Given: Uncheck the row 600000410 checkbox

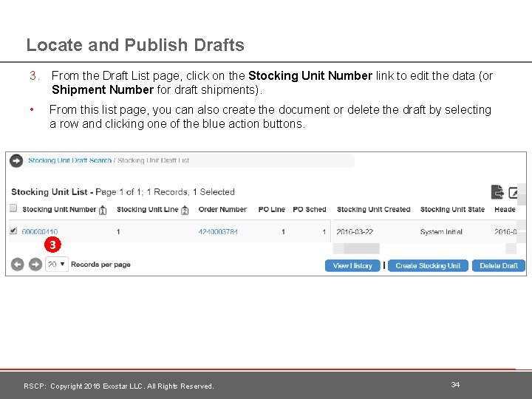Looking at the screenshot, I should click(x=13, y=231).
